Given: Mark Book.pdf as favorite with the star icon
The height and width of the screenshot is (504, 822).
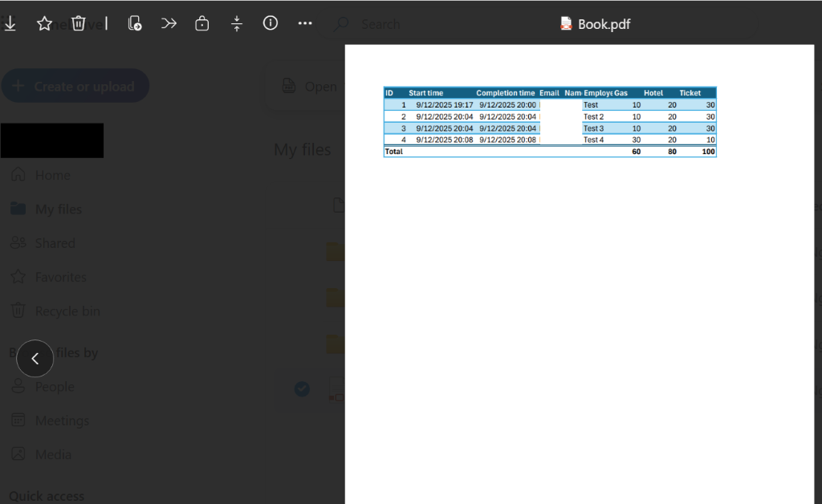Looking at the screenshot, I should (x=45, y=23).
